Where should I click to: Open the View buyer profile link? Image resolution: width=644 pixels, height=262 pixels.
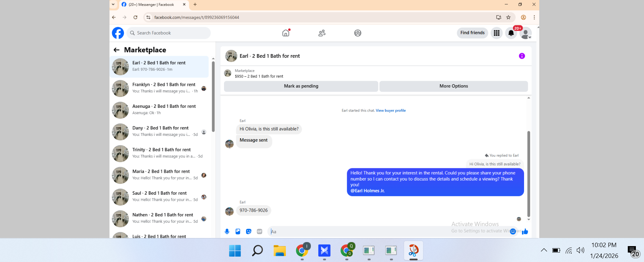click(x=391, y=111)
